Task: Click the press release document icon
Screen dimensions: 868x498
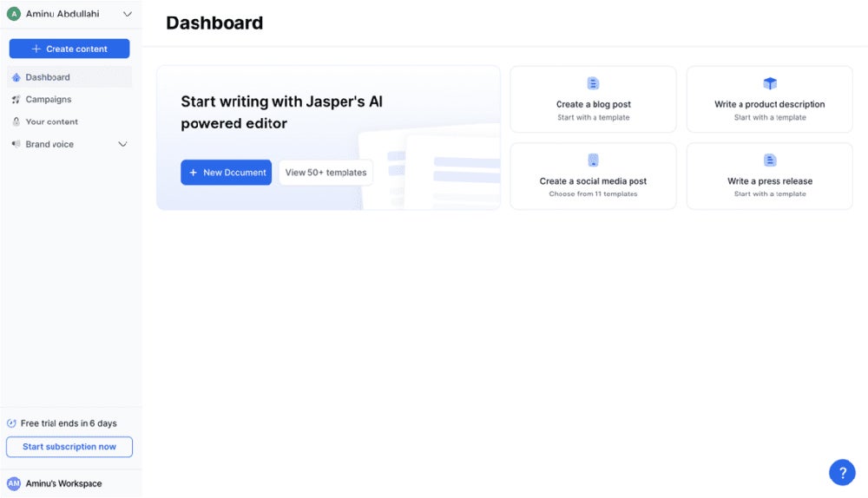Action: pos(769,161)
